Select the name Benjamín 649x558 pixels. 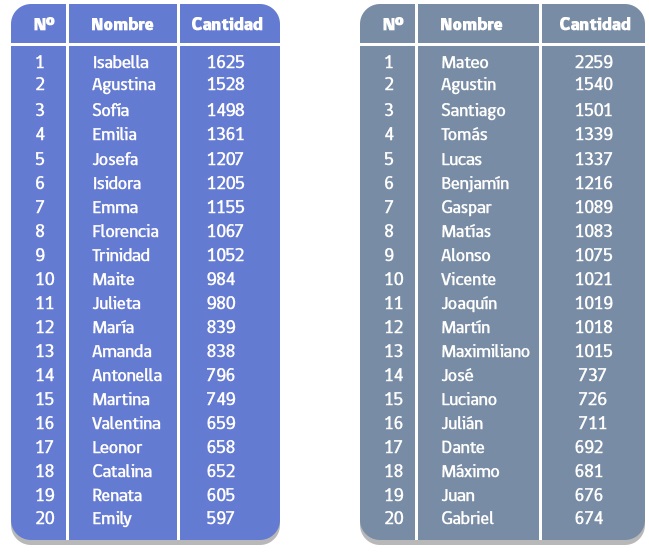[x=475, y=183]
